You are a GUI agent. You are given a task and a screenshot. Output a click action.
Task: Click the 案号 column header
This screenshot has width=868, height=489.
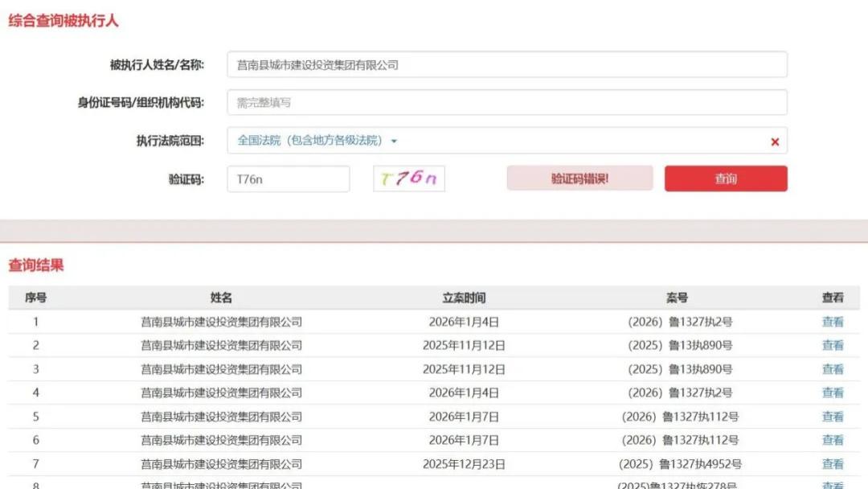pos(679,297)
